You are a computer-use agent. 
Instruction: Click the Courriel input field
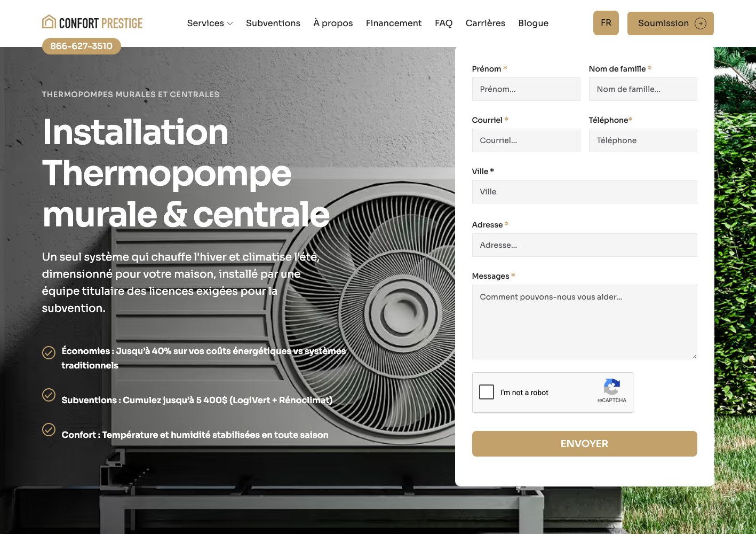pyautogui.click(x=526, y=140)
